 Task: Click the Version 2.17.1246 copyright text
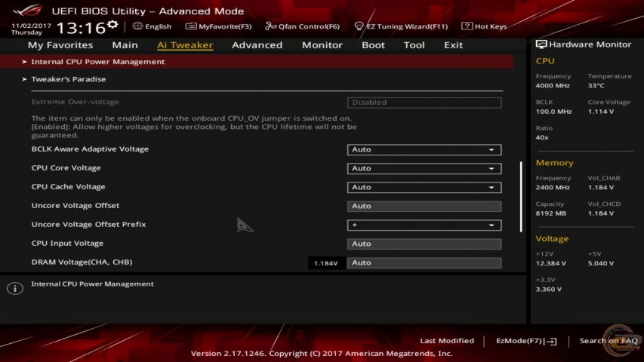322,354
